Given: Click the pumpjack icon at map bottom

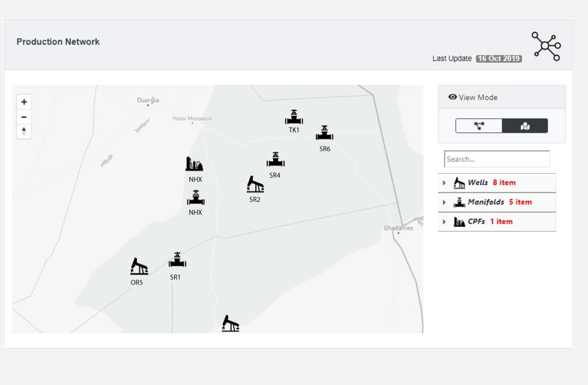Looking at the screenshot, I should (x=230, y=323).
